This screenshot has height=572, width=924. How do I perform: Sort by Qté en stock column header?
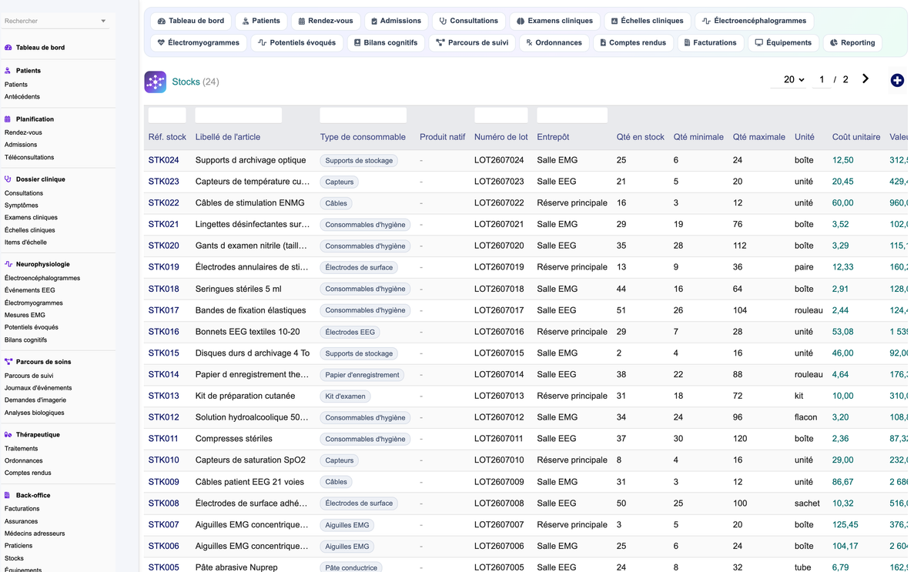[x=640, y=137]
